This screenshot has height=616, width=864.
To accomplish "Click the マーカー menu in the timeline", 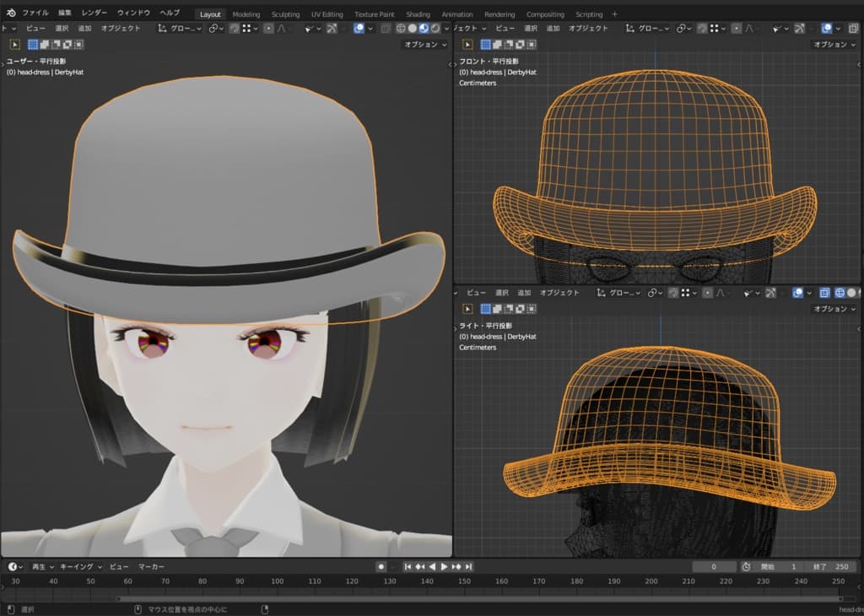I will [151, 567].
